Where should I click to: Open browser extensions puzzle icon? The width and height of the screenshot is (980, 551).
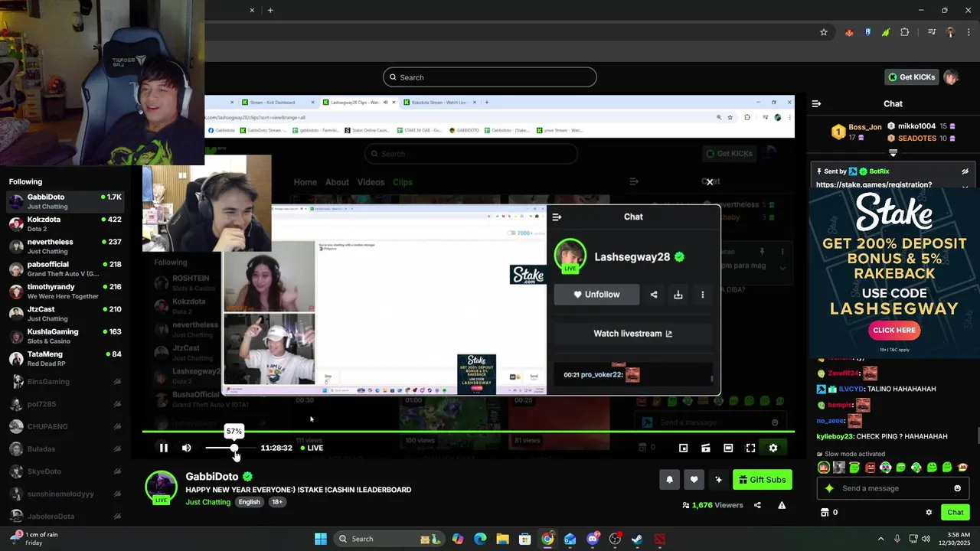pyautogui.click(x=905, y=32)
